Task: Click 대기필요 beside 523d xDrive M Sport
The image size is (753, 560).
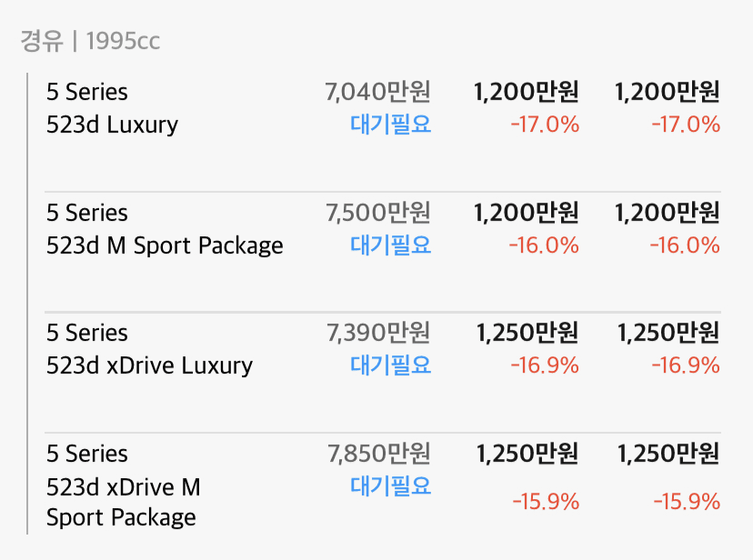Action: click(x=390, y=486)
